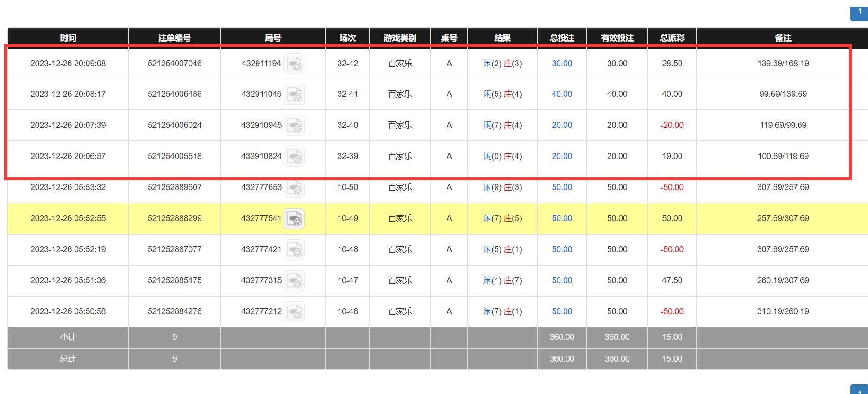Click 50.00 bet link in highlighted row
The height and width of the screenshot is (394, 868).
tap(562, 218)
